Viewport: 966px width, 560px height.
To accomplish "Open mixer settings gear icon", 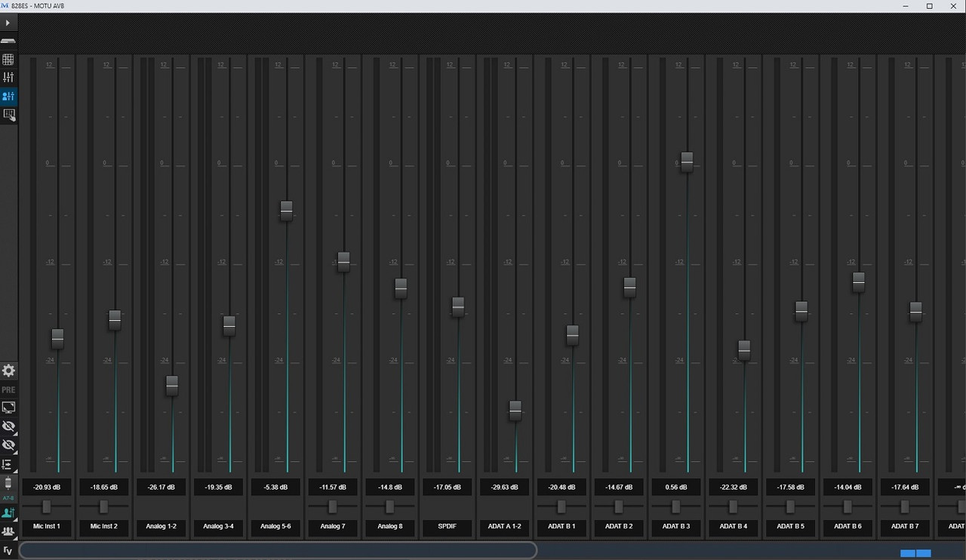I will click(8, 371).
